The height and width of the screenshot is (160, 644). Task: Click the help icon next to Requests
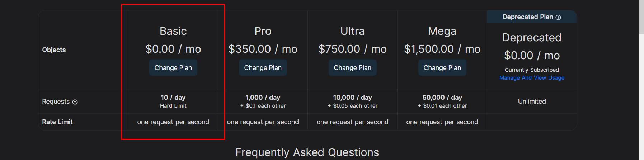click(75, 102)
